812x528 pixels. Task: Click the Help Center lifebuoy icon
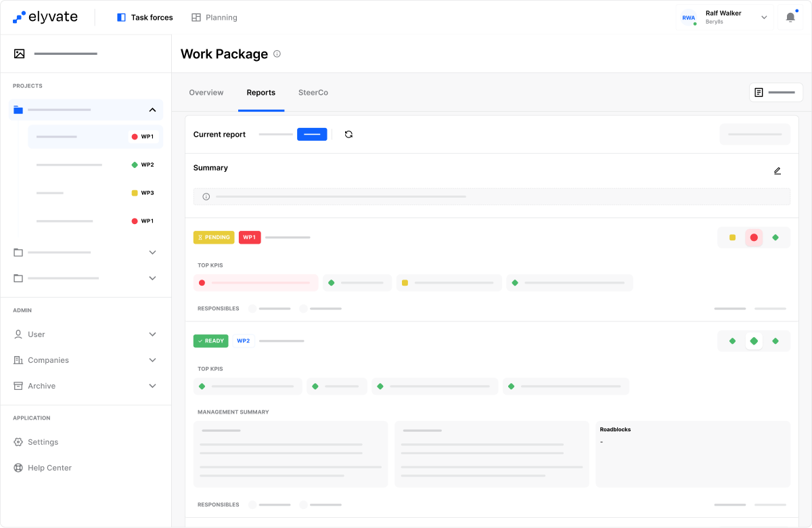18,468
